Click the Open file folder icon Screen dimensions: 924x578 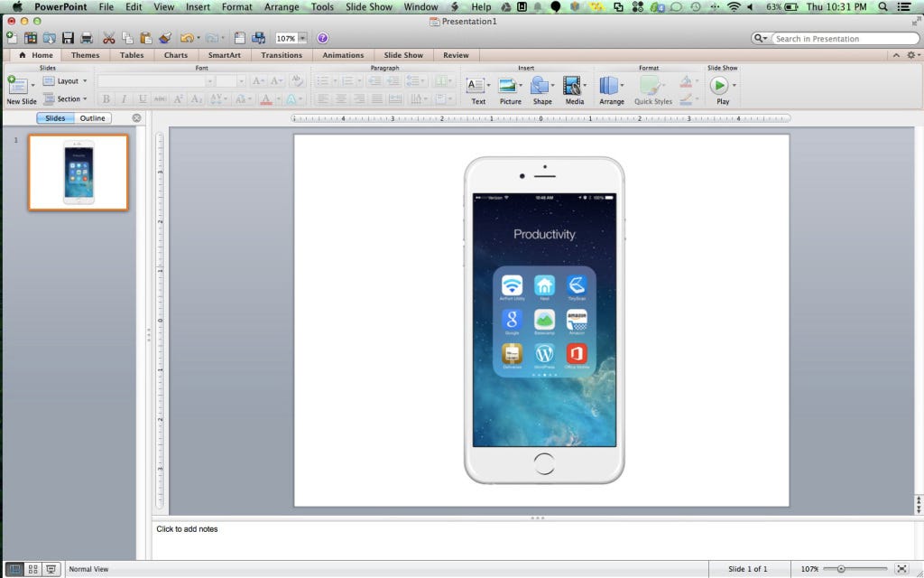(49, 38)
